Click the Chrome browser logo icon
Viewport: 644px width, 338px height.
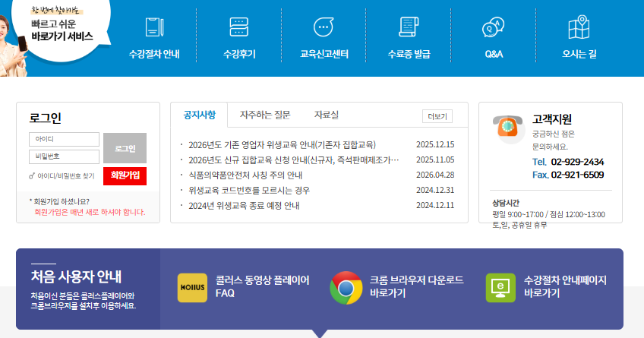346,288
